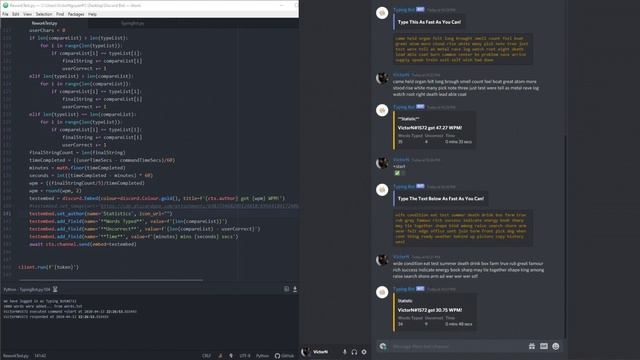Image resolution: width=640 pixels, height=360 pixels.
Task: Click the '+start' message text in Discord
Action: tap(399, 167)
